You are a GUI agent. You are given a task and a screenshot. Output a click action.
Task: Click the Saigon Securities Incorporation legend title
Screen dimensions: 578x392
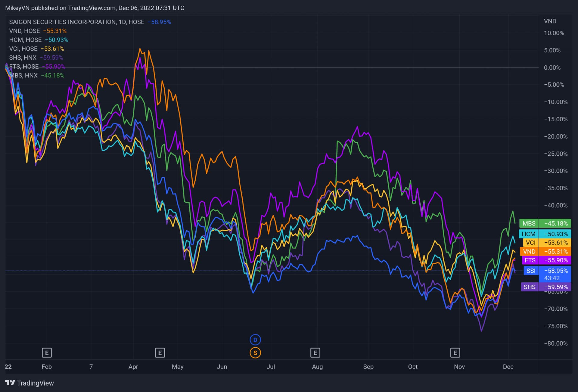(x=77, y=22)
